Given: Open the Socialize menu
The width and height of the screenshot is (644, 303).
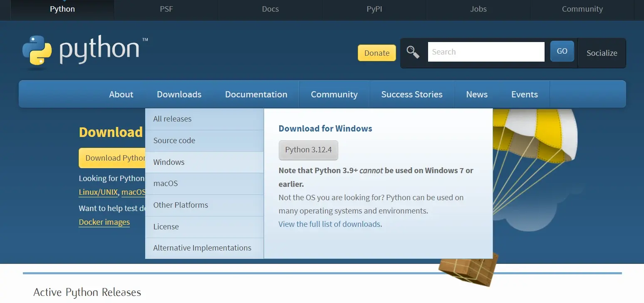Looking at the screenshot, I should coord(602,53).
